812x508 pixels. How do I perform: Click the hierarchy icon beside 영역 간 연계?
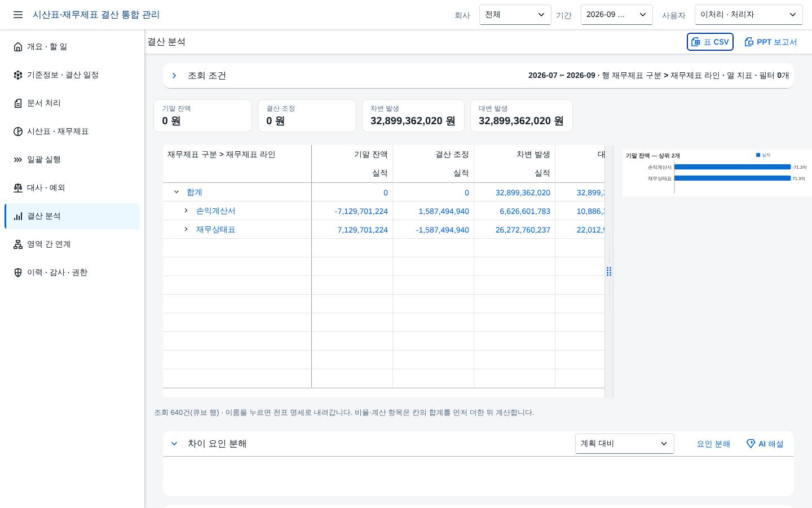coord(18,244)
